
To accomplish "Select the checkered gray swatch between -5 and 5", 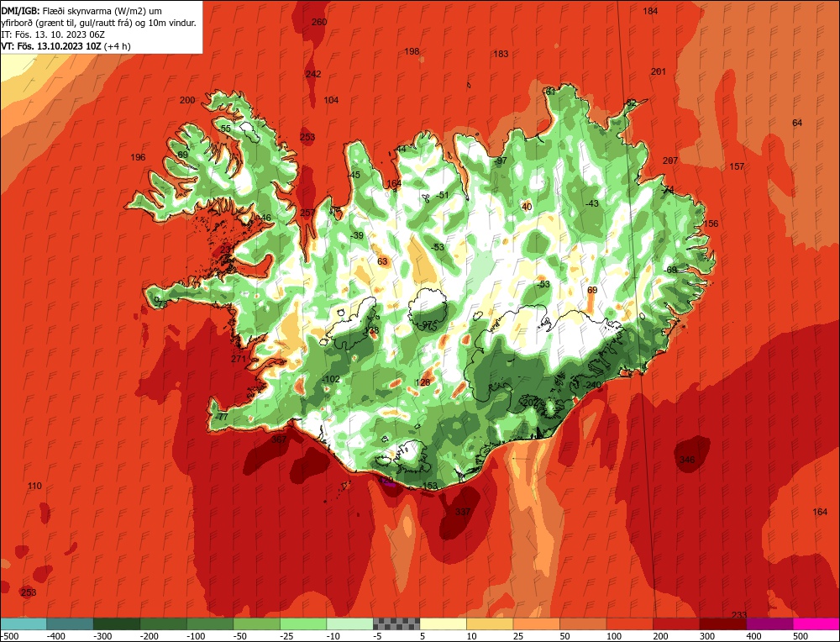I will 396,624.
